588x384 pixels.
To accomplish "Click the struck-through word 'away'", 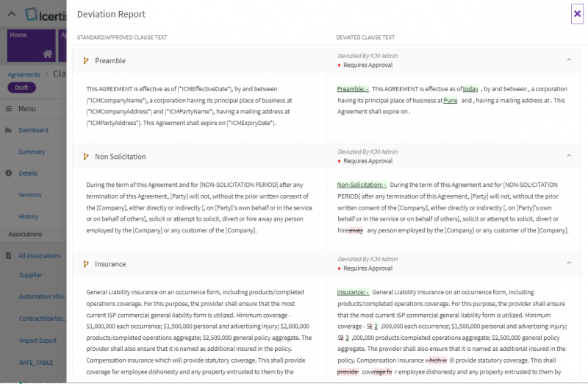I will [356, 230].
